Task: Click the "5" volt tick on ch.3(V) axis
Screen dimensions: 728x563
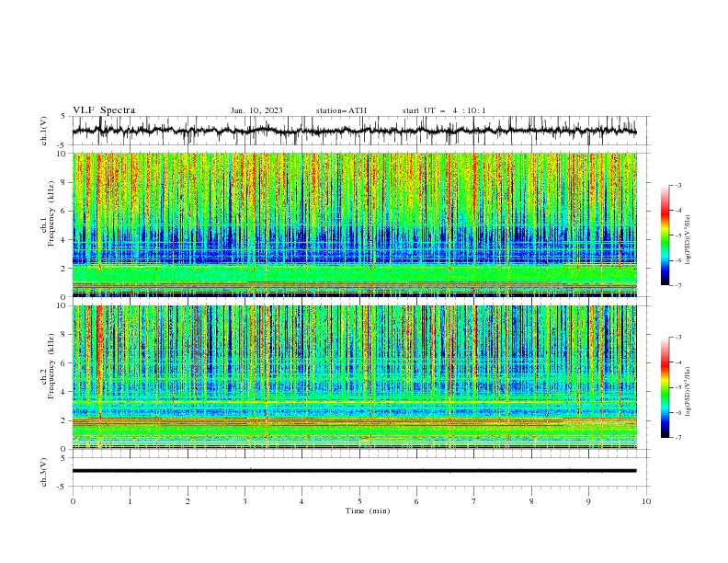Action: click(63, 458)
